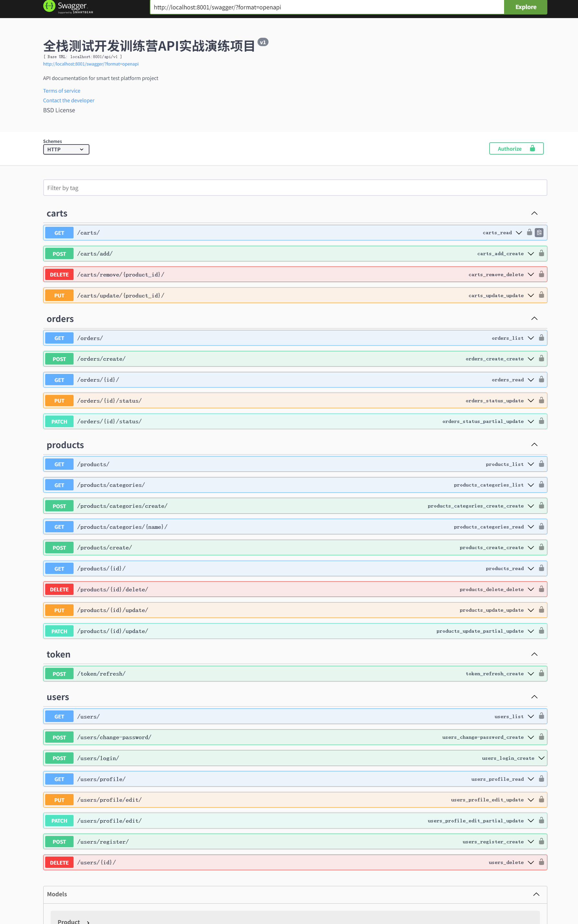
Task: Click the lock icon on the products_categories_list row
Action: coord(541,484)
